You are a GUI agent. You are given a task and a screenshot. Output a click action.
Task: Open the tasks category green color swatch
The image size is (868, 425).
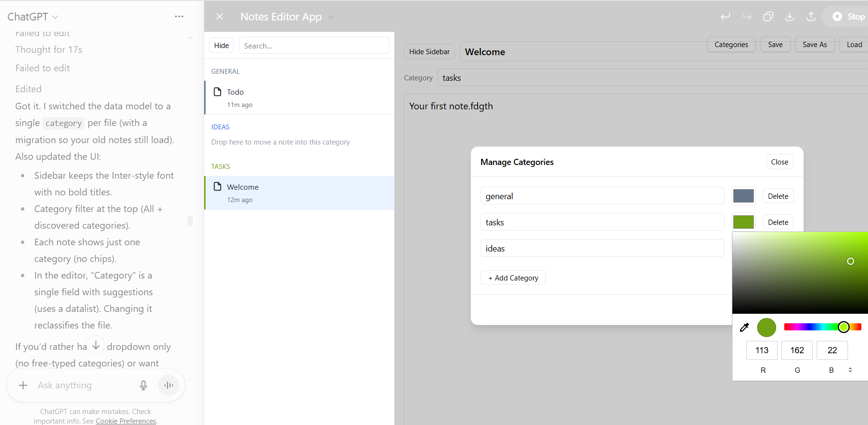[x=743, y=222]
